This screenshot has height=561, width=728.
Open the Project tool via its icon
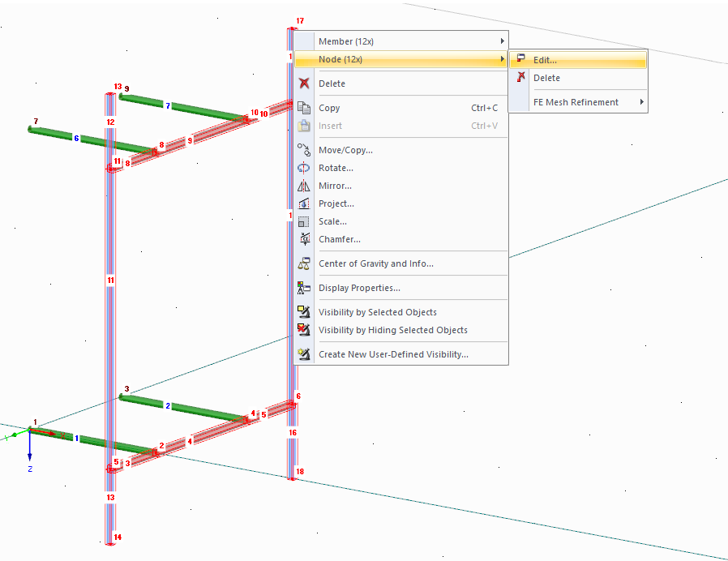pos(303,203)
